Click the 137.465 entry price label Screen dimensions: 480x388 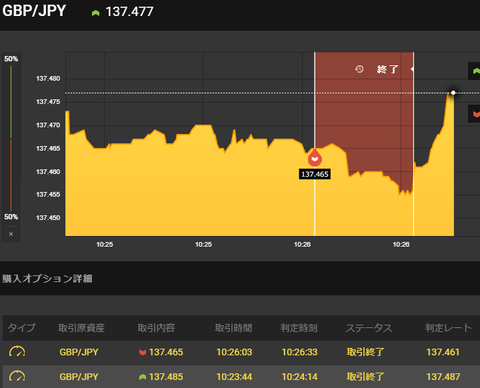tap(315, 174)
